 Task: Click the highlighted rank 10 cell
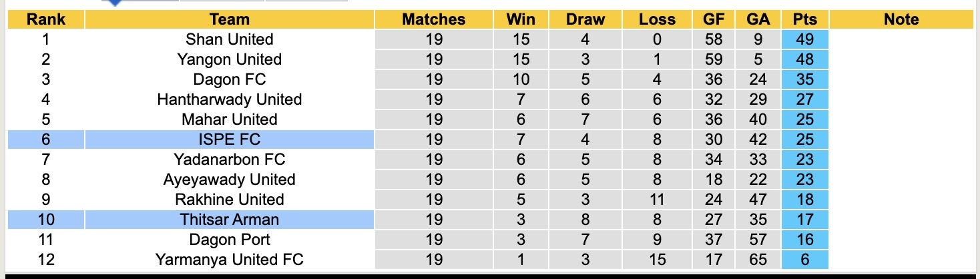coord(45,220)
